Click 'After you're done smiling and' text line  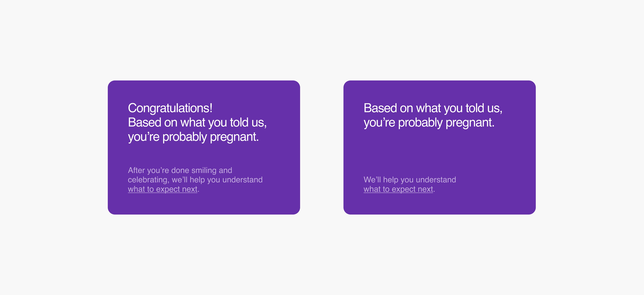[x=180, y=170]
